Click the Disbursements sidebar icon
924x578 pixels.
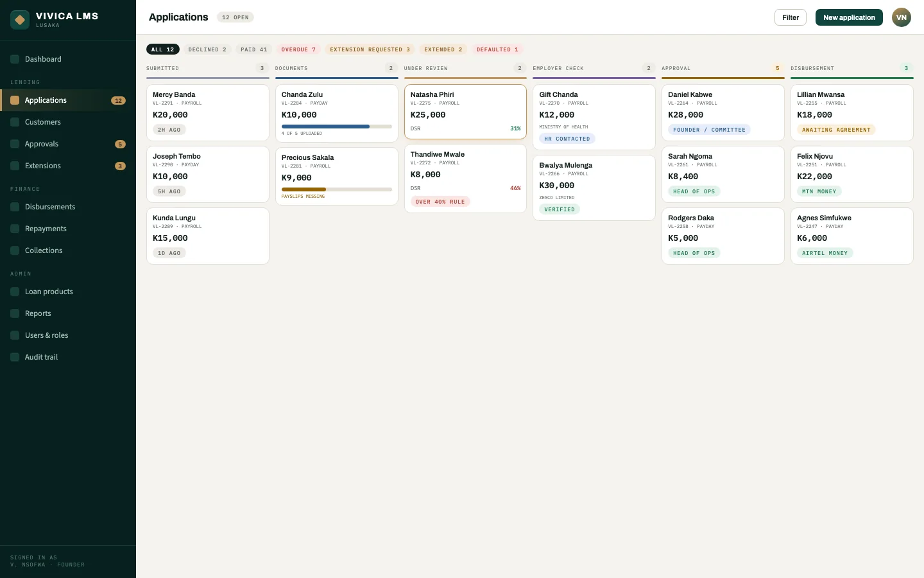15,207
